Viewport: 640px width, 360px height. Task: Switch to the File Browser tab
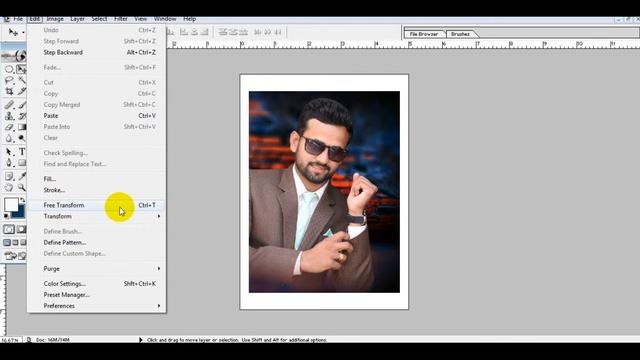(x=424, y=34)
